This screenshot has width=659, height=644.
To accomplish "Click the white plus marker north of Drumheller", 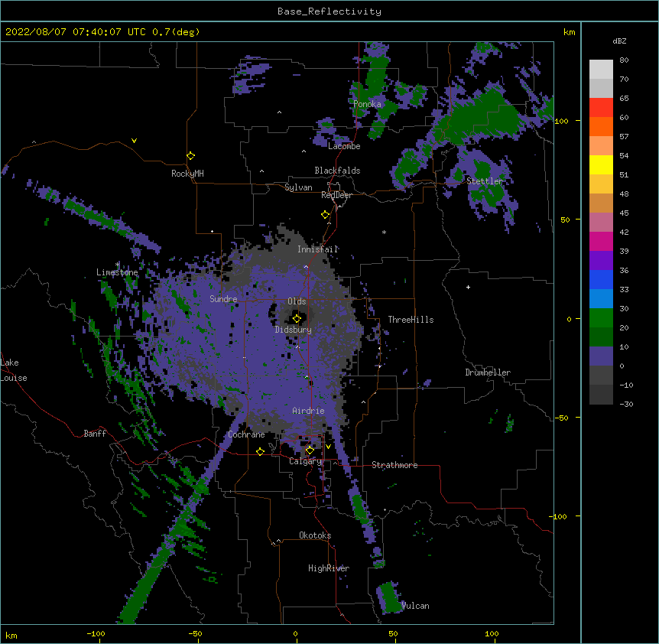I will tap(468, 287).
